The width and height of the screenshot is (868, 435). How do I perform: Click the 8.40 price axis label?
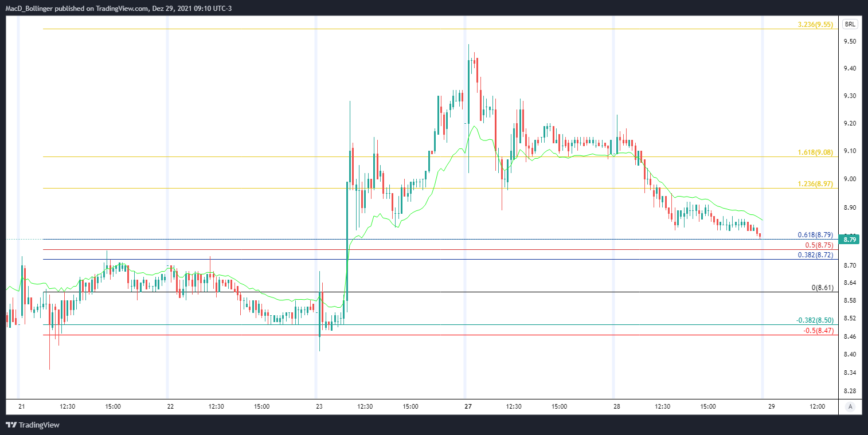[x=850, y=355]
